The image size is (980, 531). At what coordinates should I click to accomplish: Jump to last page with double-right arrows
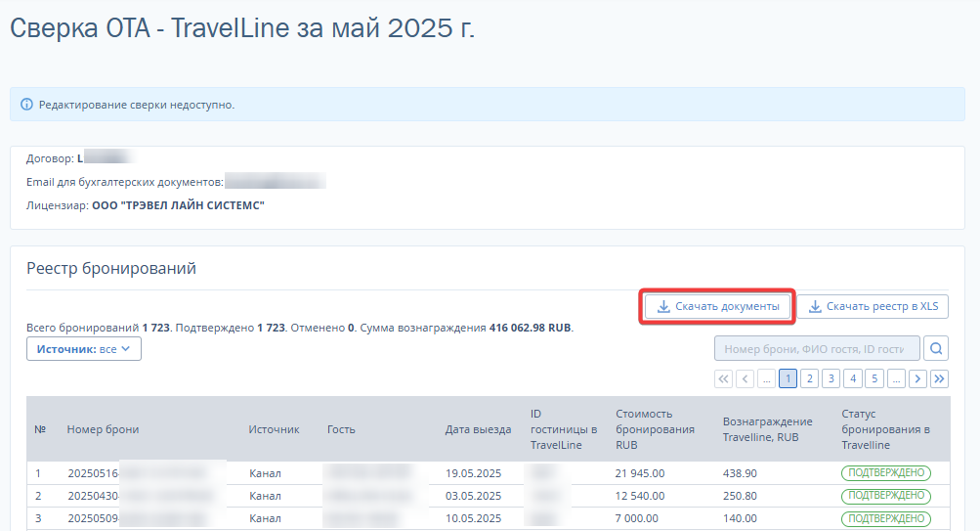point(939,378)
